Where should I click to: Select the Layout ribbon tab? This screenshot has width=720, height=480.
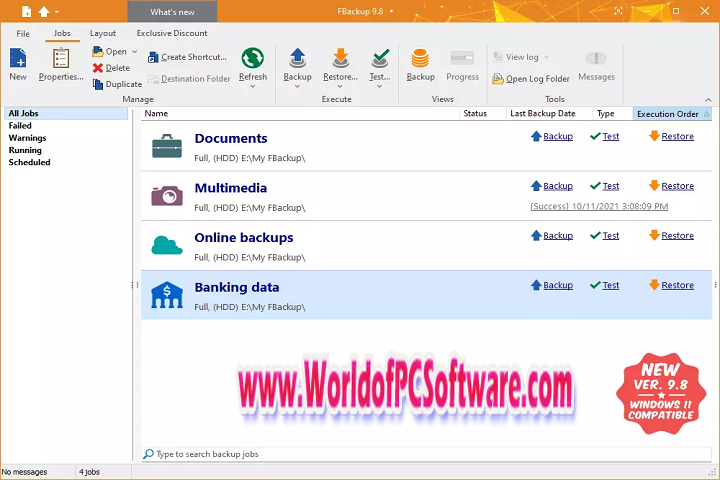(x=103, y=33)
